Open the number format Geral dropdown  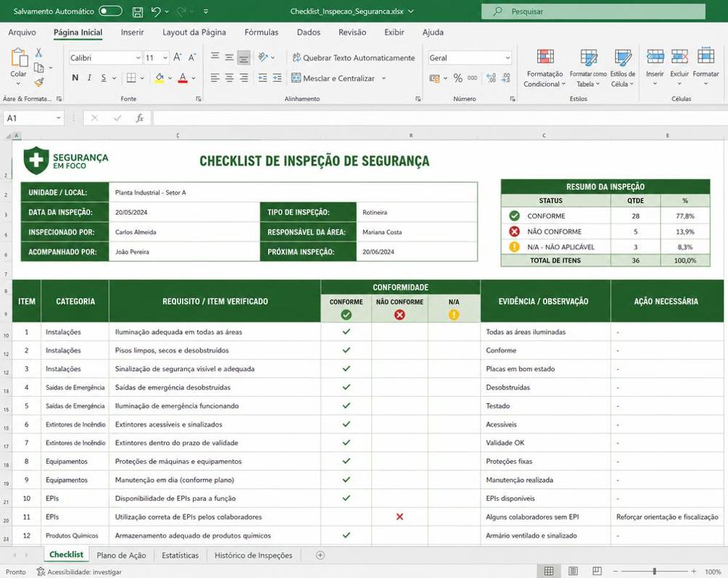(x=507, y=58)
